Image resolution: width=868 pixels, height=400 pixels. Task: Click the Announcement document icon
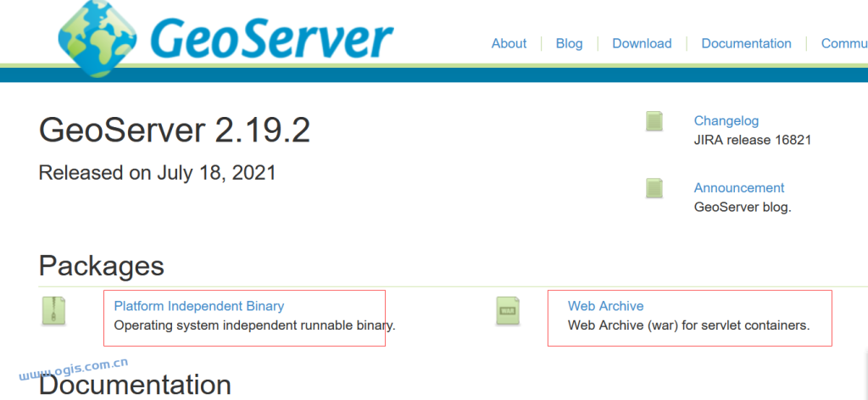[x=654, y=188]
